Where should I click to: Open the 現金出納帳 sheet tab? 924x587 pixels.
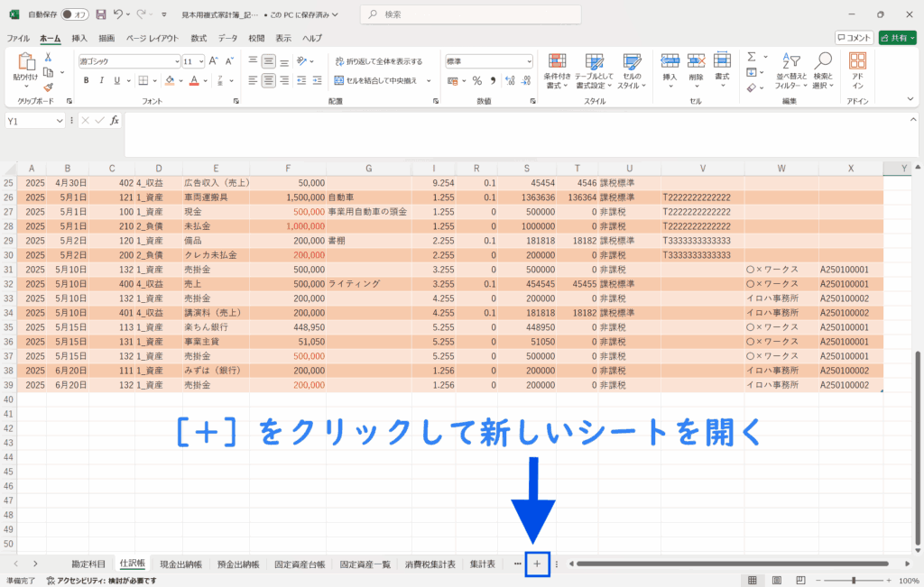click(180, 564)
